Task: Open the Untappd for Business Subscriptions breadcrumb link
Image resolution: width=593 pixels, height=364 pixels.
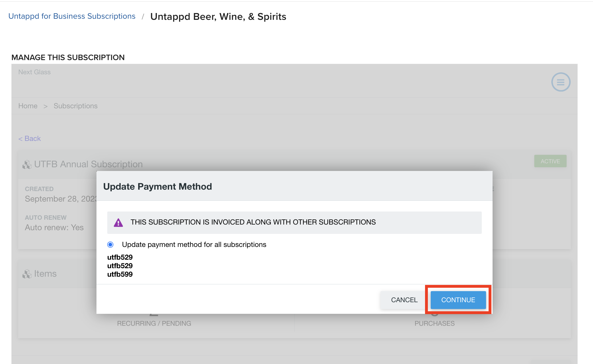Action: pyautogui.click(x=72, y=16)
